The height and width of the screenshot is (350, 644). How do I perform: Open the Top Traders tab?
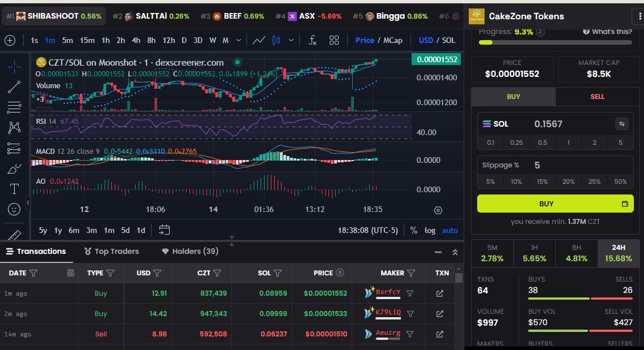[x=111, y=252]
